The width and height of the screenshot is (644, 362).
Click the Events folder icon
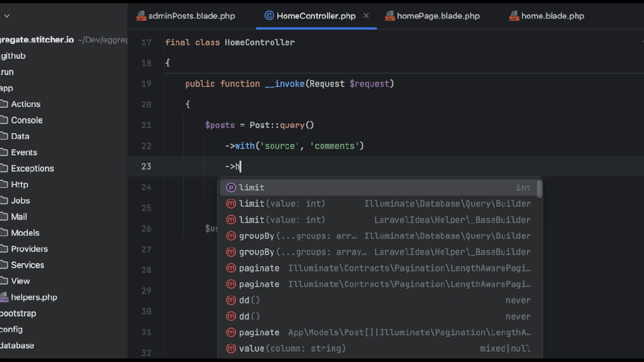tap(4, 152)
